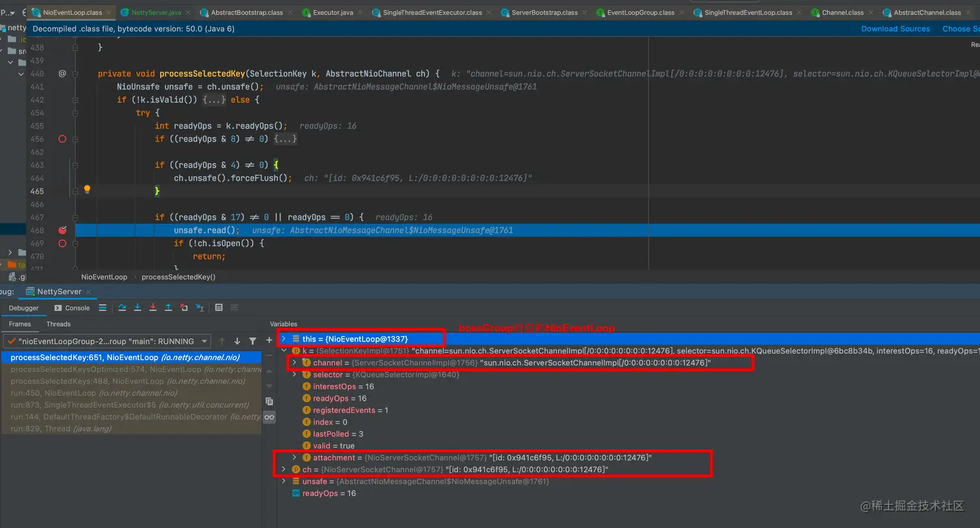The width and height of the screenshot is (980, 528).
Task: Switch to the NettyServer.java tab
Action: pyautogui.click(x=156, y=12)
